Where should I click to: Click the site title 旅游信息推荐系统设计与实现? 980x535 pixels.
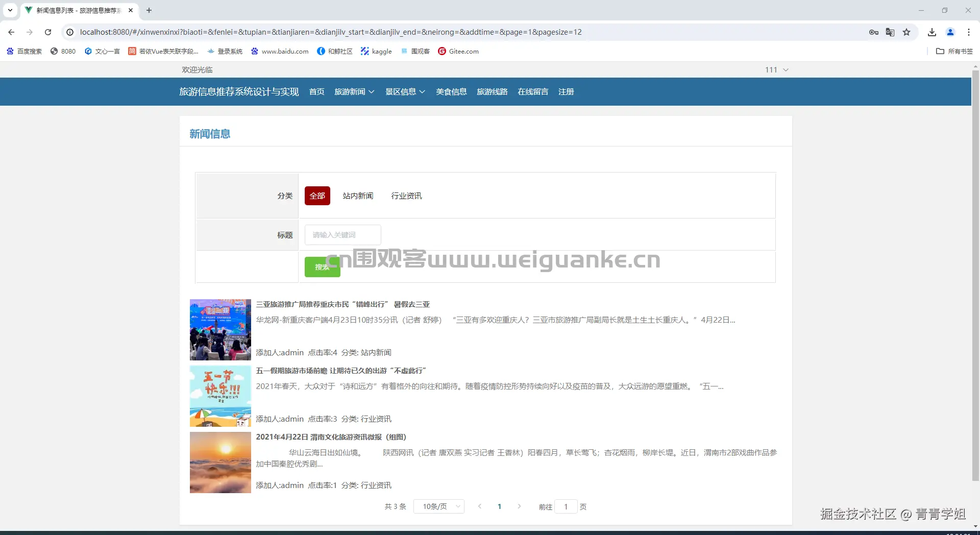click(x=239, y=92)
